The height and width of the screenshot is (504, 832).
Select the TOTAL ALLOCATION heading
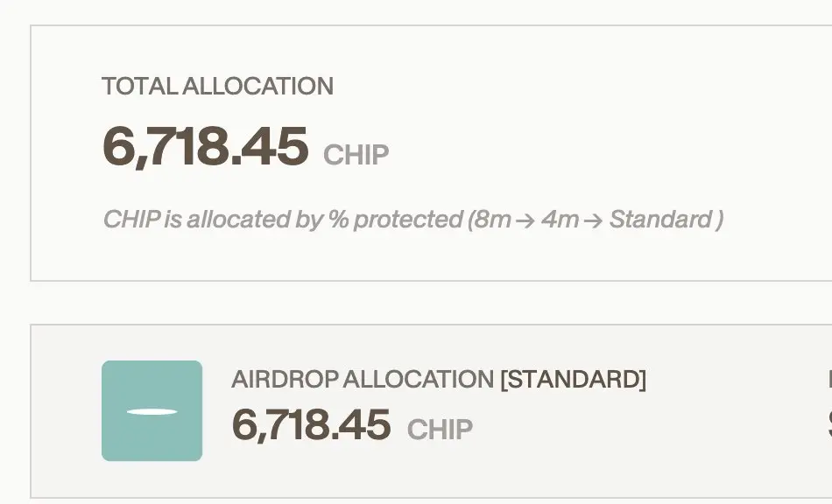(217, 87)
